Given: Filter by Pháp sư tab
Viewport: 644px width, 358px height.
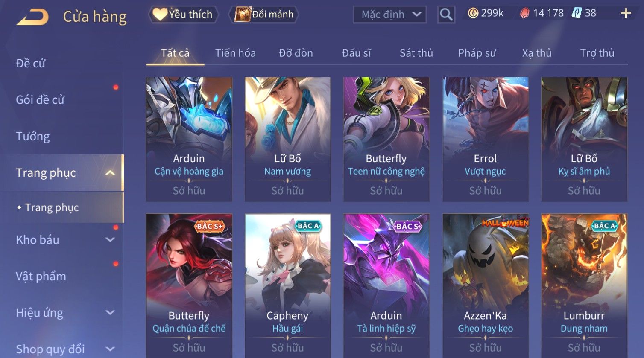Looking at the screenshot, I should pos(477,53).
